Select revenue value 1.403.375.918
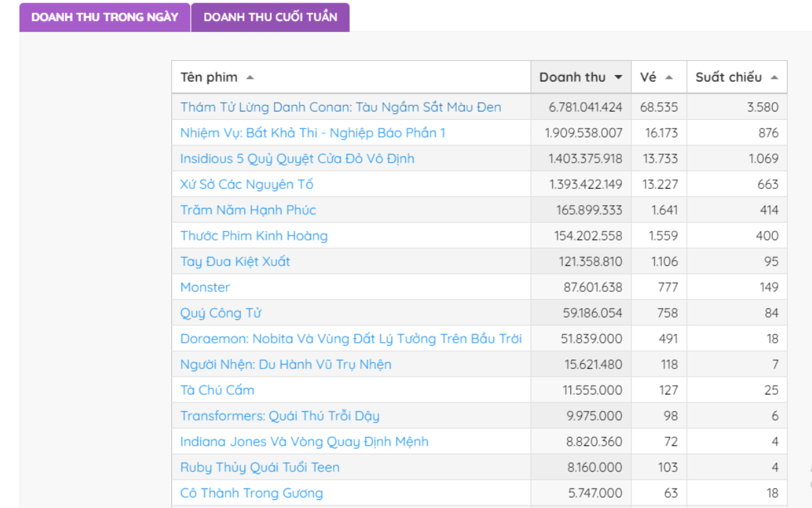Screen dimensions: 812x508 pyautogui.click(x=585, y=158)
